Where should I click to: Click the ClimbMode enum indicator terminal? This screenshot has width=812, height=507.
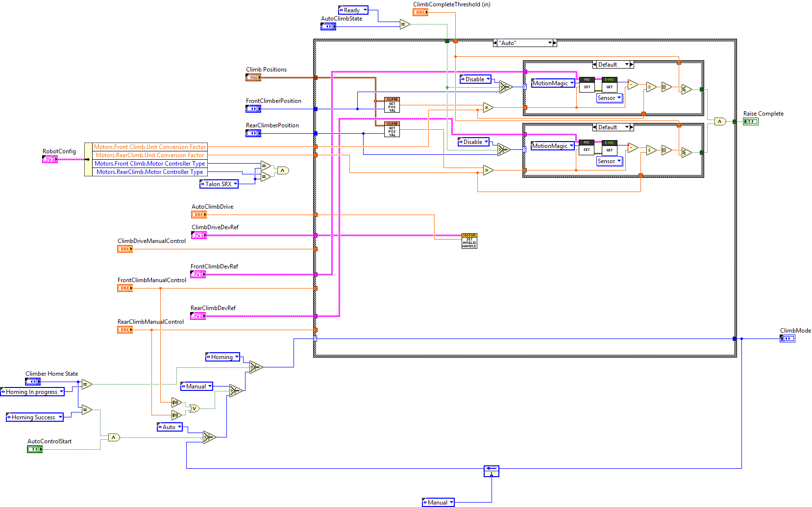(787, 338)
